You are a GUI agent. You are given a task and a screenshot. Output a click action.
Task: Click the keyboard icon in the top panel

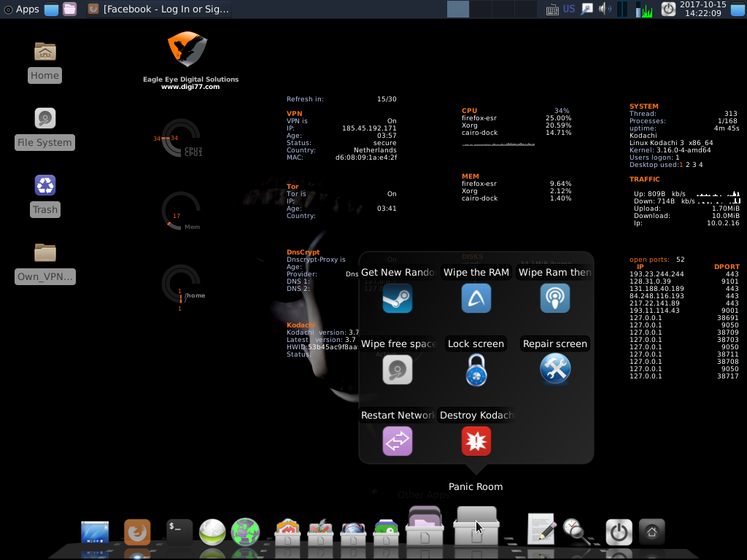(553, 9)
